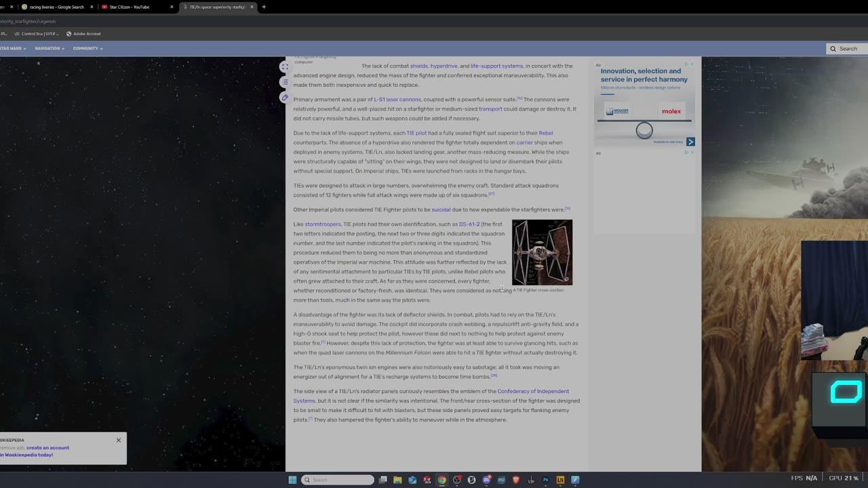Click the expand-page icon beside article
Screen dimensions: 868x488
pos(285,66)
